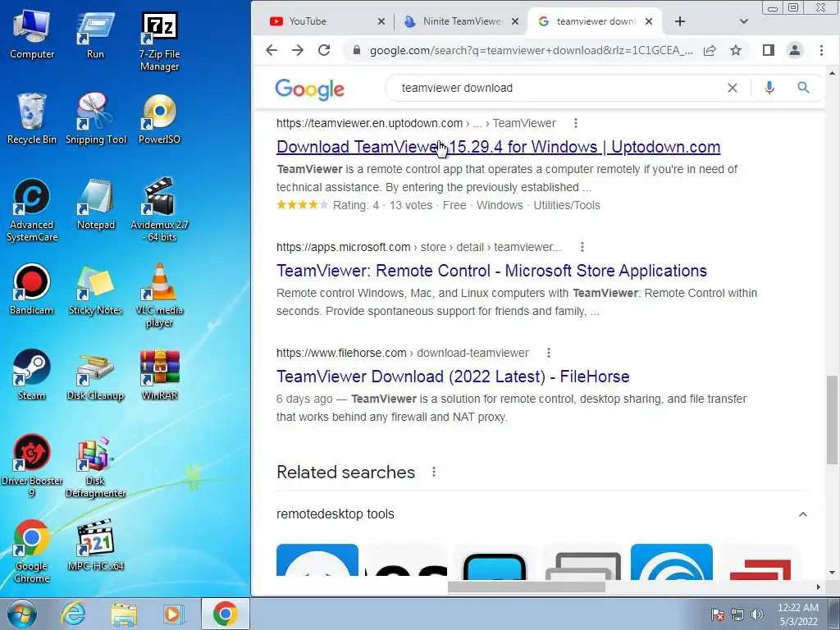Open Chrome three-dot menu
Image resolution: width=840 pixels, height=630 pixels.
(821, 50)
